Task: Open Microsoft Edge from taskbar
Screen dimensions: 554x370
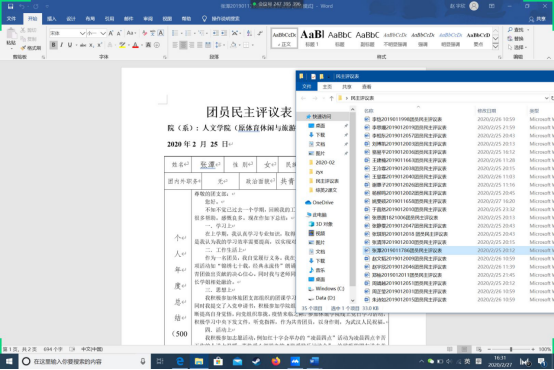Action: (180, 361)
